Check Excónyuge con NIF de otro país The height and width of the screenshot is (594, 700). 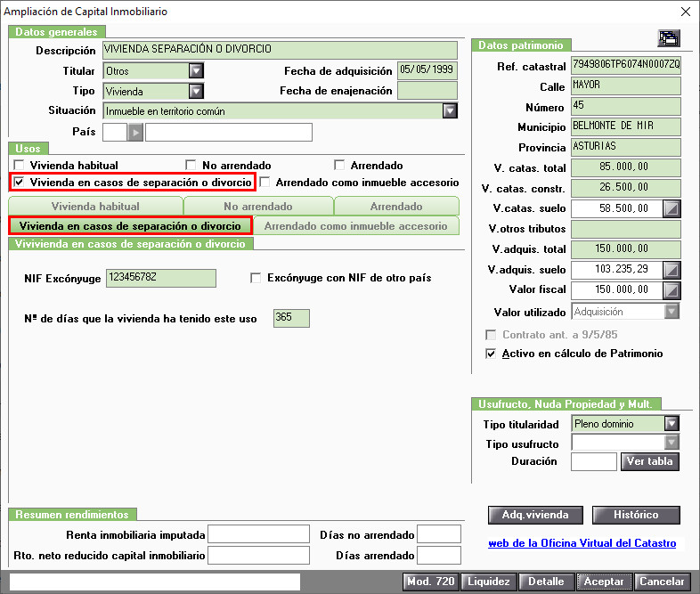pos(256,278)
